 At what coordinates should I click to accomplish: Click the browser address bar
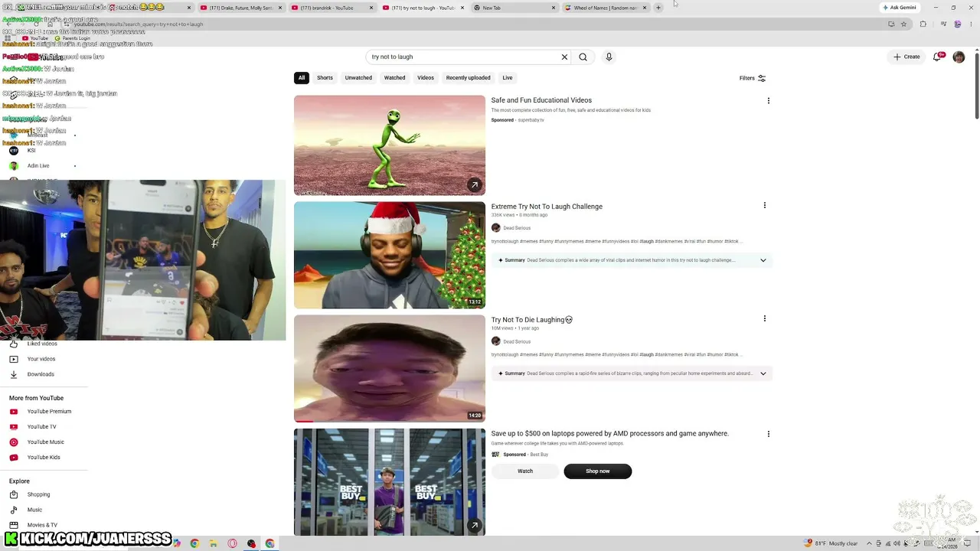coord(475,24)
